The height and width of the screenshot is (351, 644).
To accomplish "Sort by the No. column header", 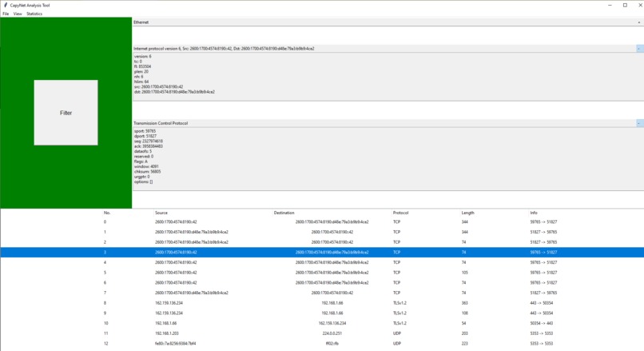I will 107,213.
